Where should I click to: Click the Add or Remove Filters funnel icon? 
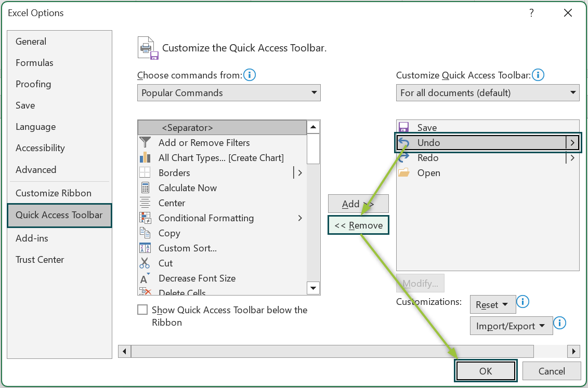pos(145,142)
